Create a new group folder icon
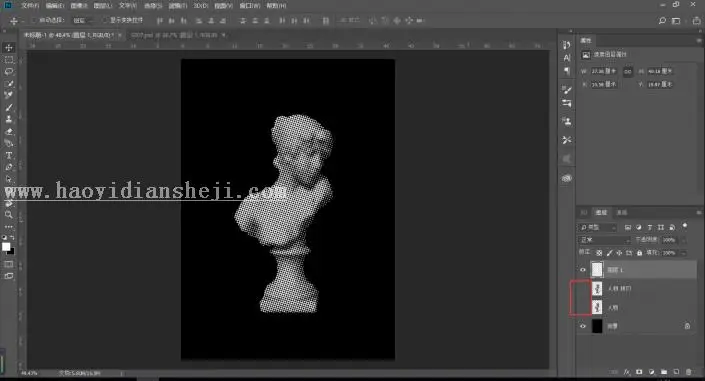 pyautogui.click(x=664, y=372)
